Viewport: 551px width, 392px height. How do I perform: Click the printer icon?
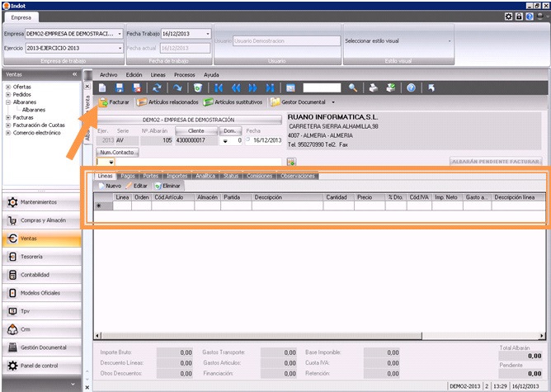[x=374, y=87]
